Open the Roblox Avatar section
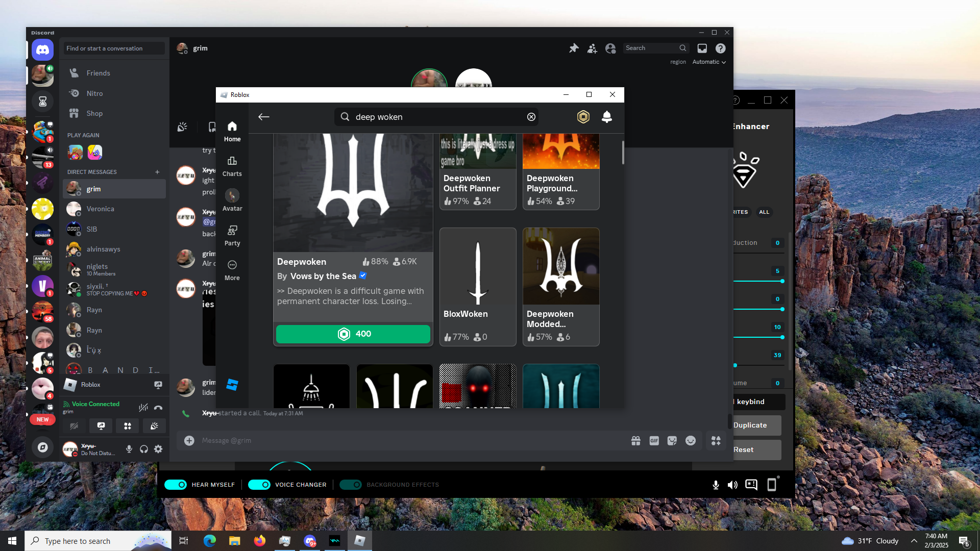 232,201
